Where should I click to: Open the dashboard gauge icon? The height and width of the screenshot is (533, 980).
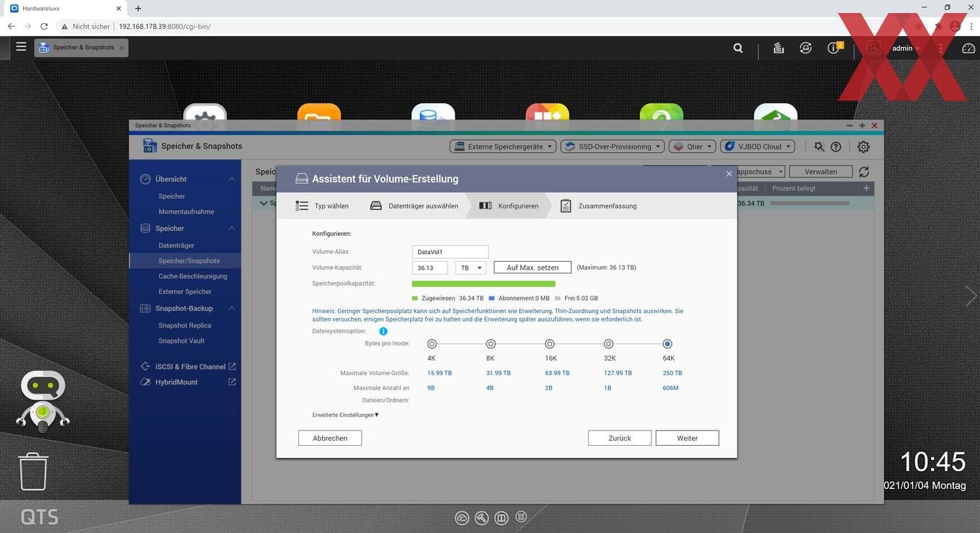tap(968, 48)
